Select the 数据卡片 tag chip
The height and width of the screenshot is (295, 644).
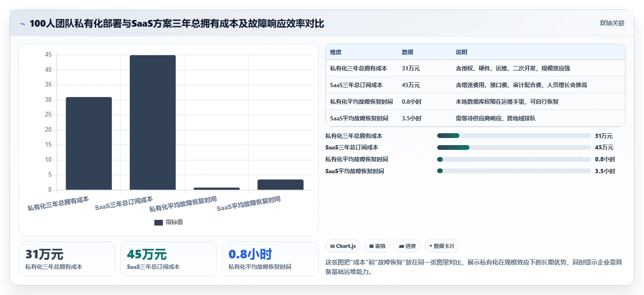442,246
